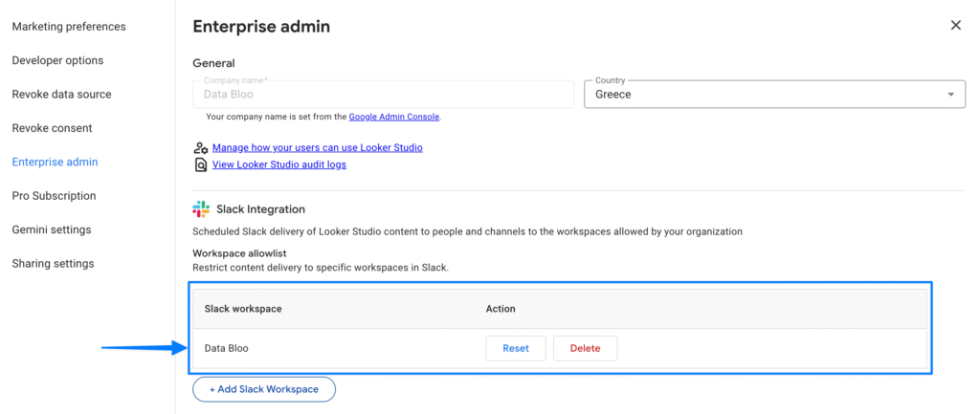The height and width of the screenshot is (414, 980).
Task: Go to Developer options
Action: pyautogui.click(x=57, y=60)
